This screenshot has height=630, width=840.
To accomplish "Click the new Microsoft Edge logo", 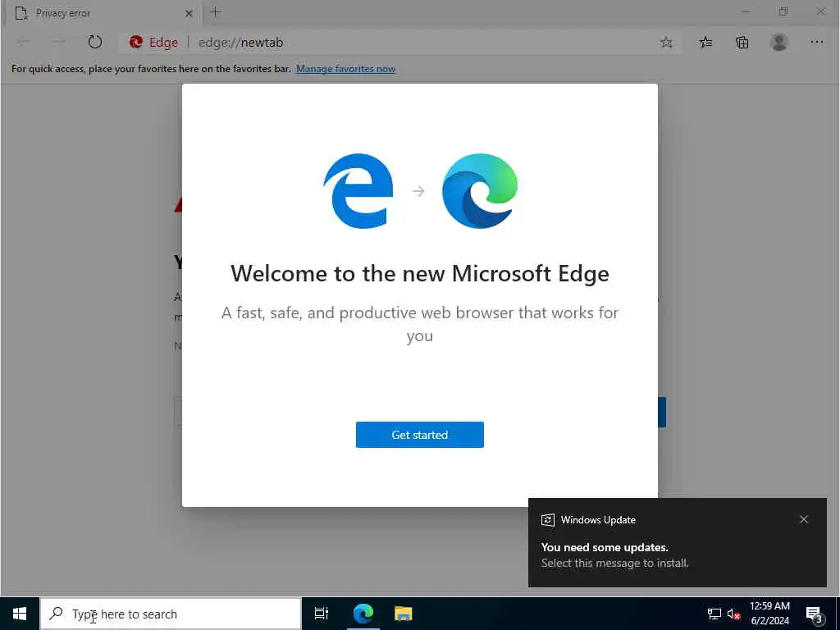I will pyautogui.click(x=479, y=190).
